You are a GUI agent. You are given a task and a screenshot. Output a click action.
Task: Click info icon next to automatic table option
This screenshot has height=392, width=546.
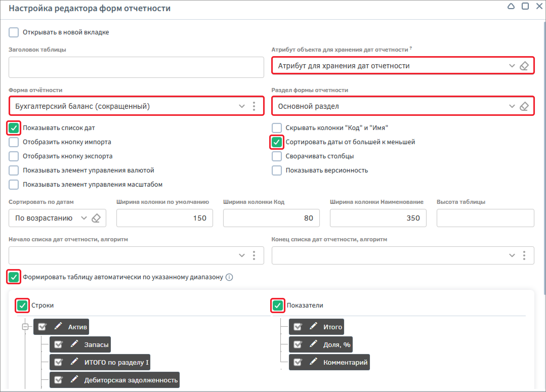229,277
